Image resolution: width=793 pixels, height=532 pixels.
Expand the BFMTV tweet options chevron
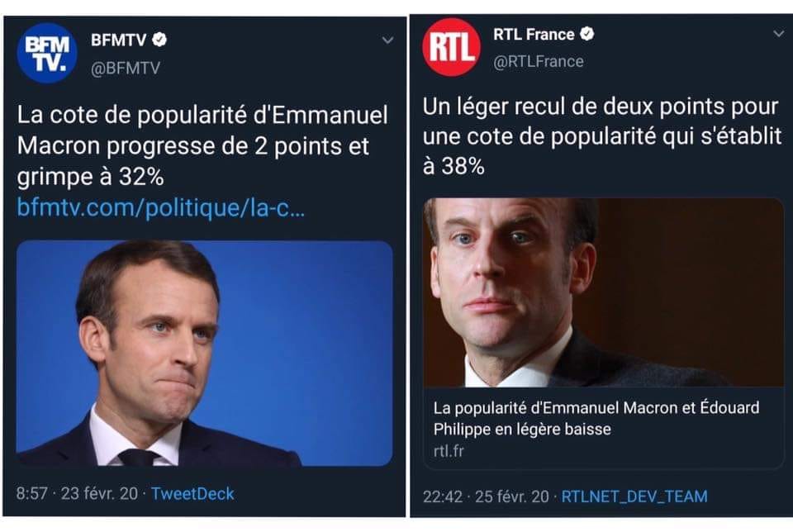387,40
